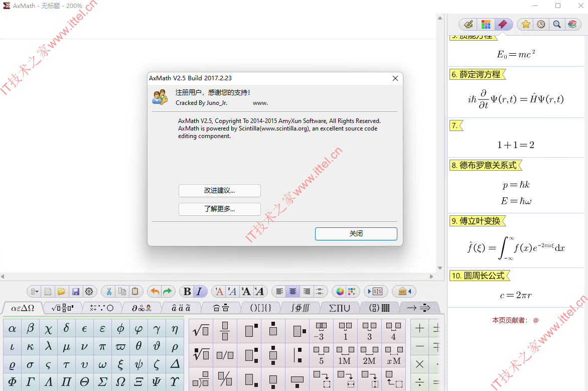Click the E₀=mc² formula thumbnail
The image size is (588, 391).
coord(516,54)
